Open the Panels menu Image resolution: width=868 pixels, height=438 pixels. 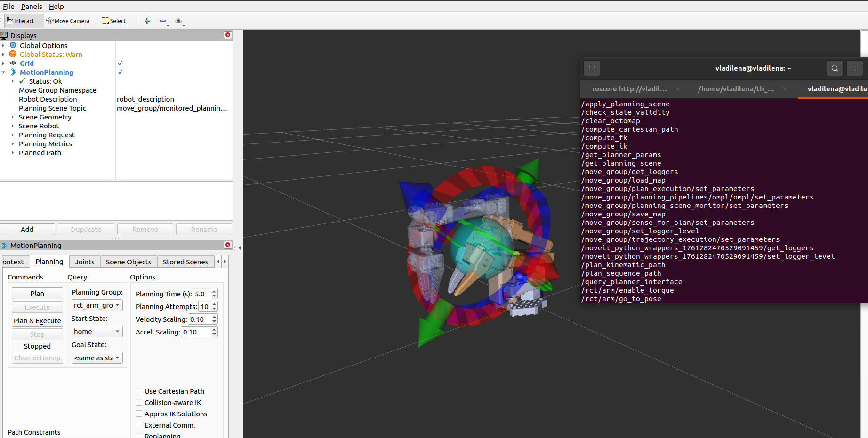click(32, 7)
